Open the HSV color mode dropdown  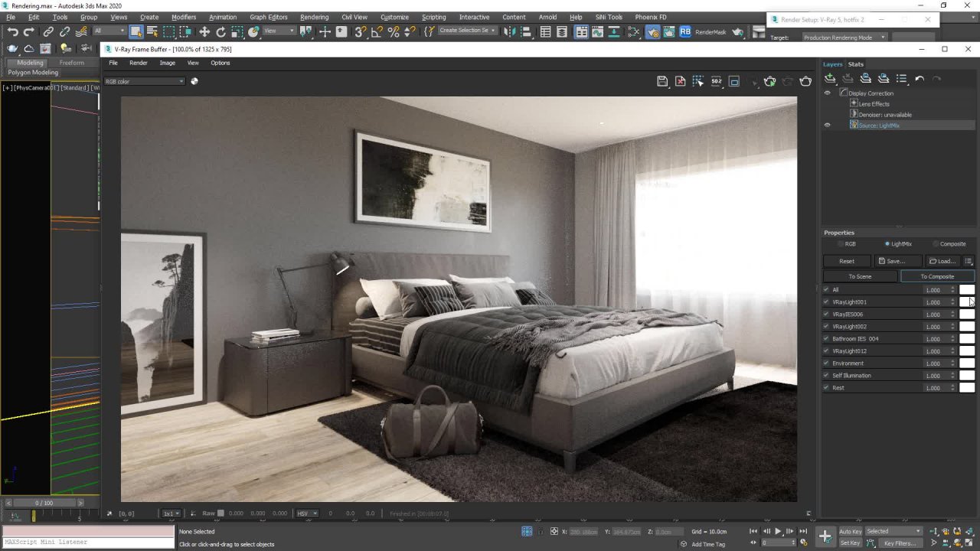(x=306, y=514)
